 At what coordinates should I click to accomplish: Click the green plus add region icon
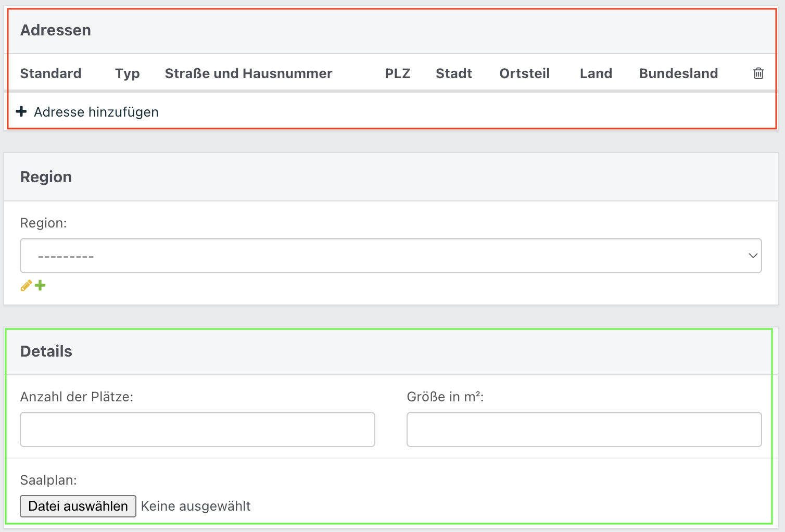(x=40, y=285)
